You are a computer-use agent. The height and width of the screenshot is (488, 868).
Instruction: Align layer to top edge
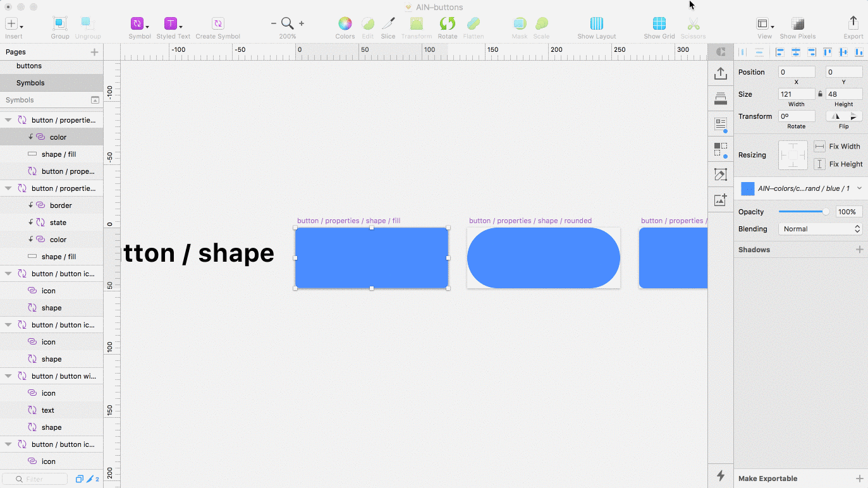828,52
